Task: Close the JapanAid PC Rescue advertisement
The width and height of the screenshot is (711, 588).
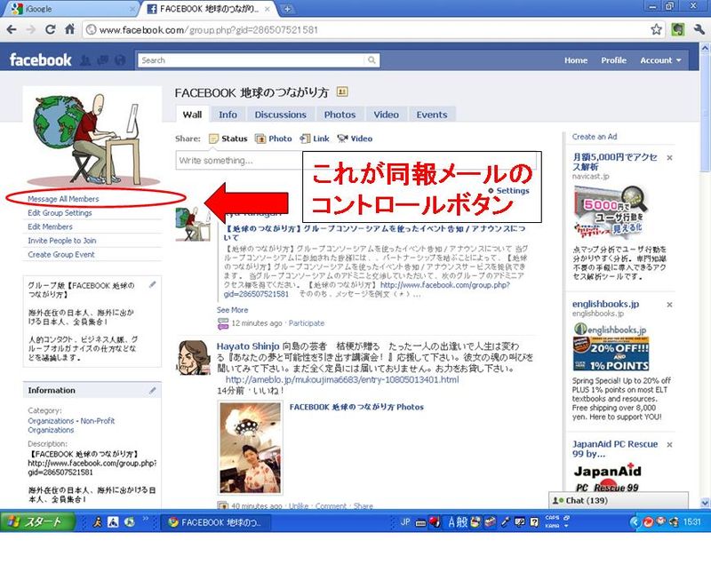Action: click(x=670, y=445)
